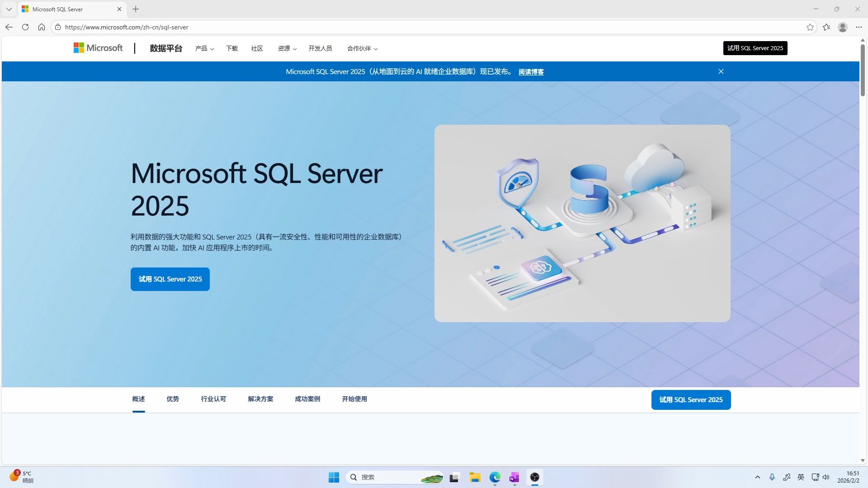This screenshot has height=488, width=868.
Task: Dismiss the blue announcement banner
Action: (721, 71)
